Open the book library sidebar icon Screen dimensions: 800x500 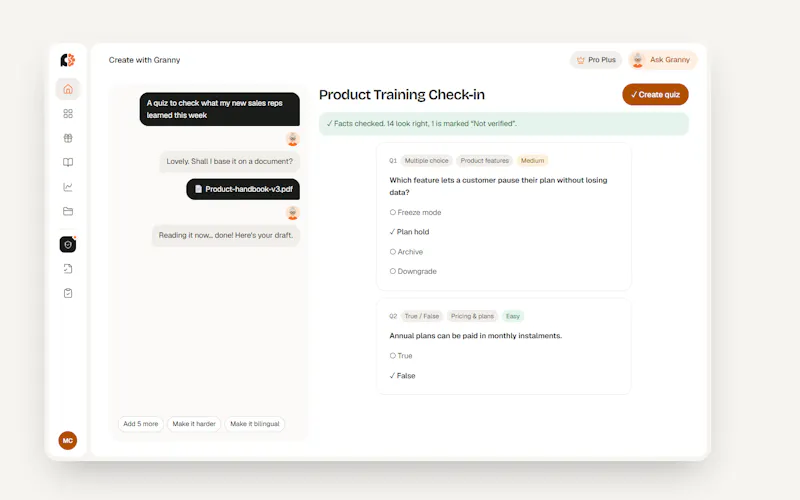coord(68,162)
